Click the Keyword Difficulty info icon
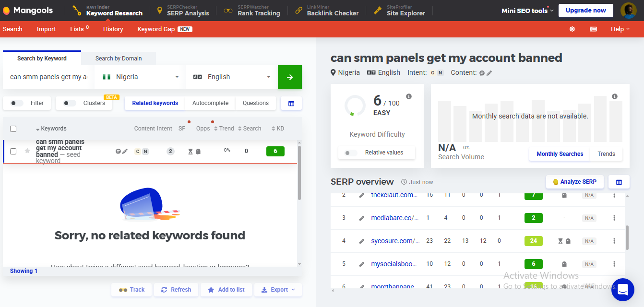The height and width of the screenshot is (307, 644). click(409, 96)
